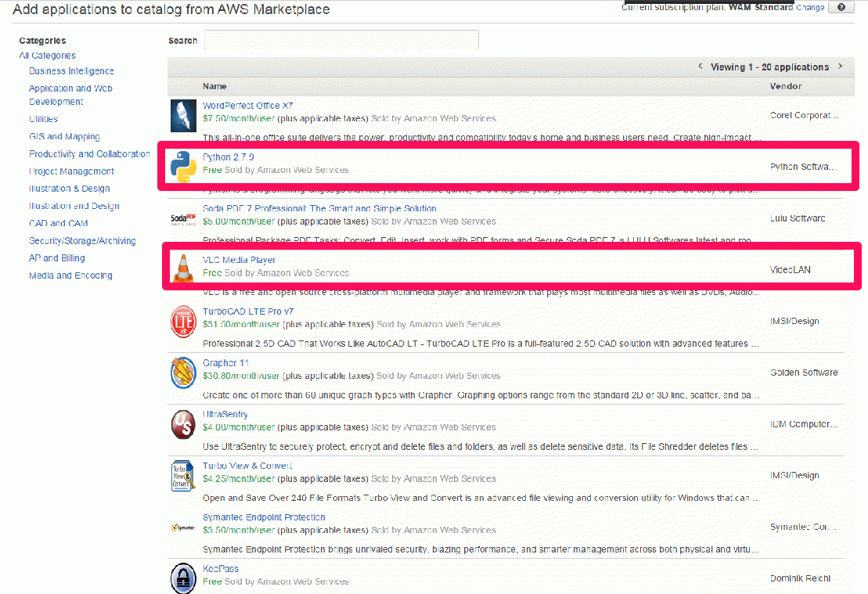Click the Grapher 11 app icon
The width and height of the screenshot is (868, 594).
183,373
